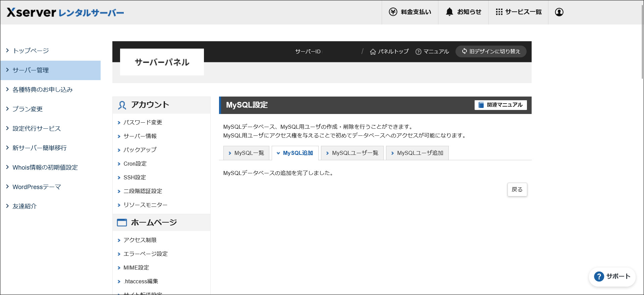Click the yen icon next to 料金支払い
Image resolution: width=644 pixels, height=295 pixels.
[393, 12]
